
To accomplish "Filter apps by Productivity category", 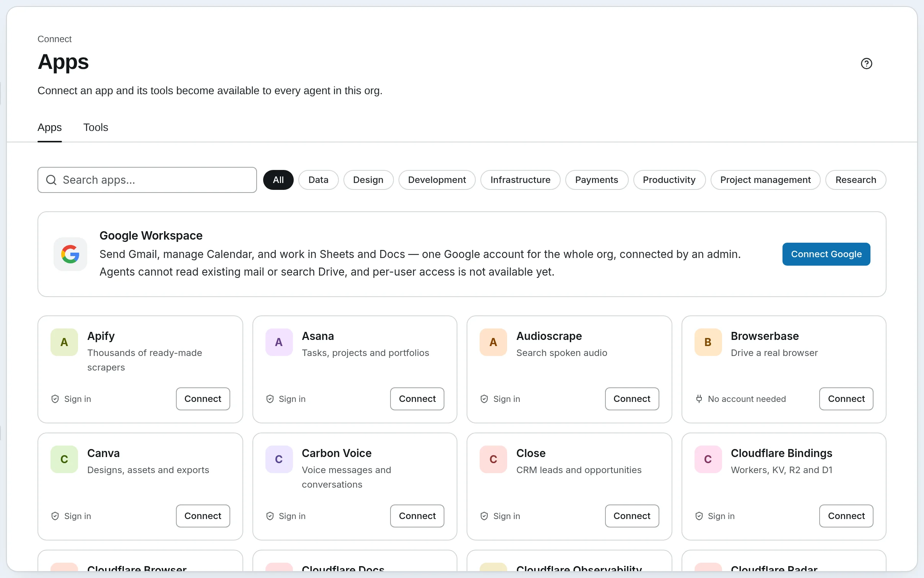I will click(x=669, y=180).
